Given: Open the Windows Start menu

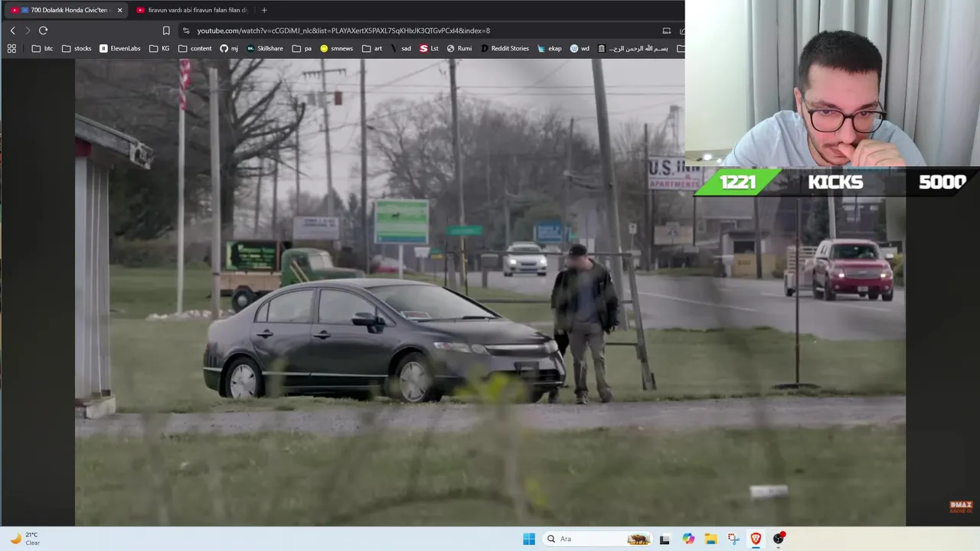Looking at the screenshot, I should coord(529,539).
